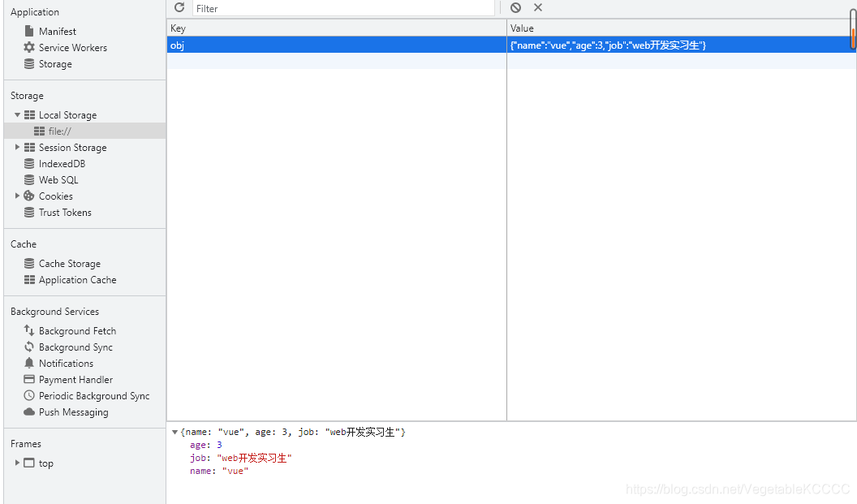Click the Trust Tokens database icon
Viewport: 857px width, 504px height.
29,212
